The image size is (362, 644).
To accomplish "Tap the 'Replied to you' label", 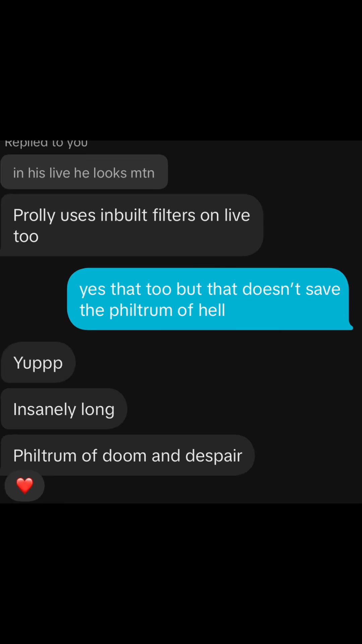I will (x=46, y=144).
